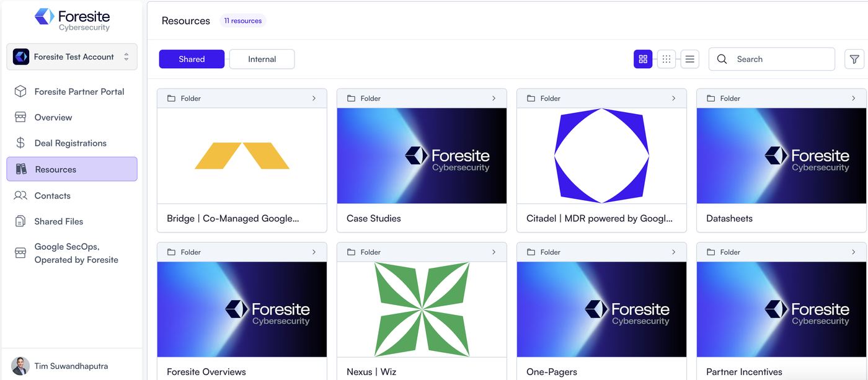Open Partner Incentives folder title
Screen dimensions: 868x380
[744, 372]
